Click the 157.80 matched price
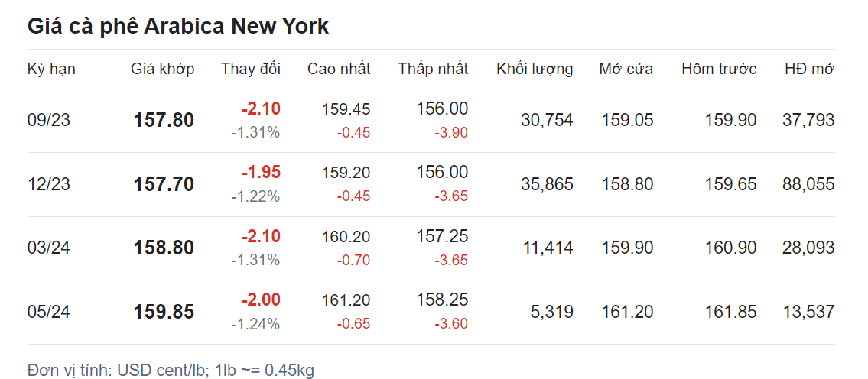The image size is (868, 379). [164, 120]
